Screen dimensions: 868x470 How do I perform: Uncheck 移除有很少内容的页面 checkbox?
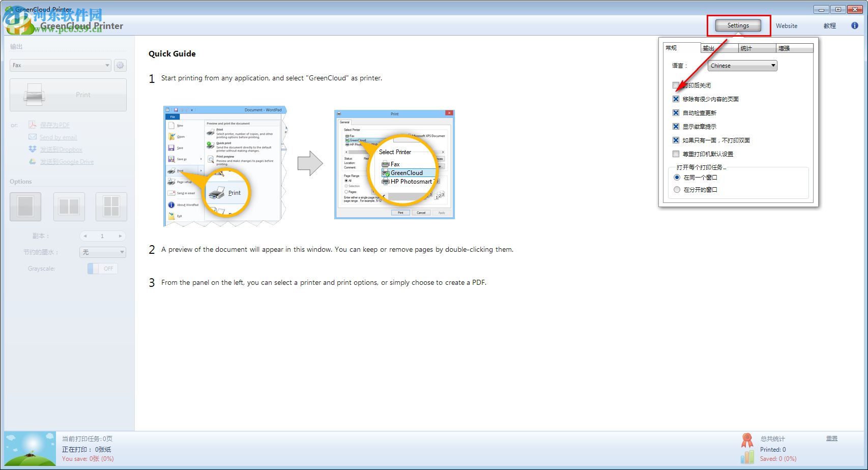(676, 99)
